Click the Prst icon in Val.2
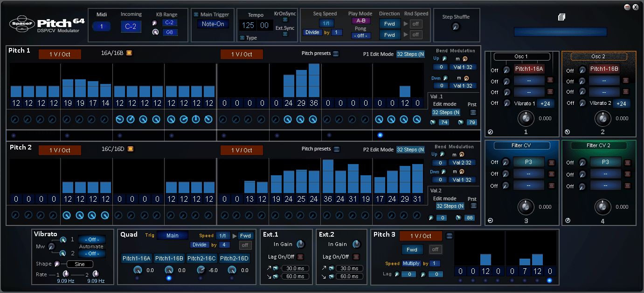644x293 pixels. 473,206
